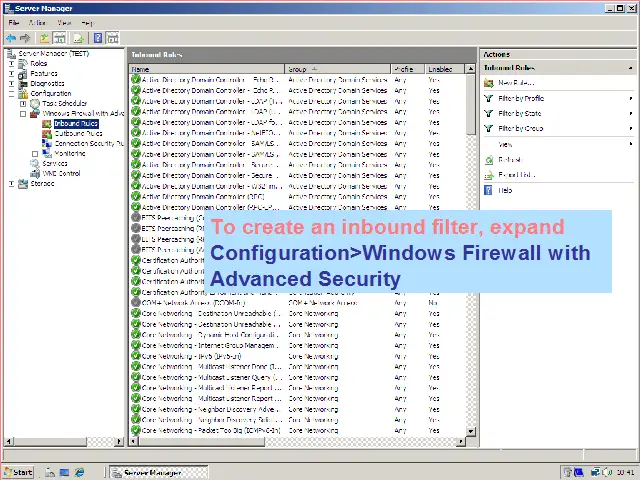Click the New Rule... action link
The width and height of the screenshot is (640, 480).
516,83
